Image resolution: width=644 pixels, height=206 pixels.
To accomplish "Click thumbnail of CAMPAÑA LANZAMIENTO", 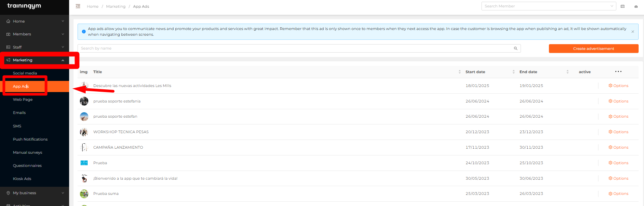I will click(x=84, y=147).
